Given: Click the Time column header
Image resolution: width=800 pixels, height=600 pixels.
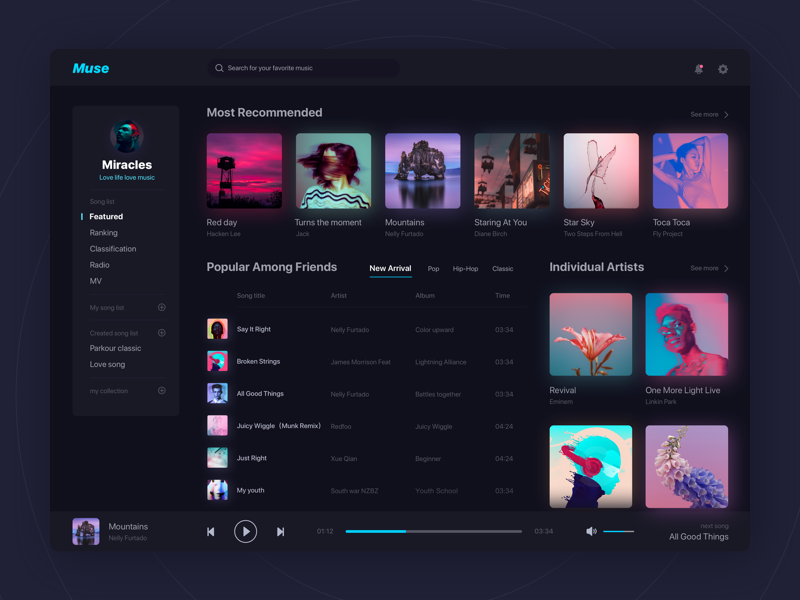Looking at the screenshot, I should tap(503, 295).
